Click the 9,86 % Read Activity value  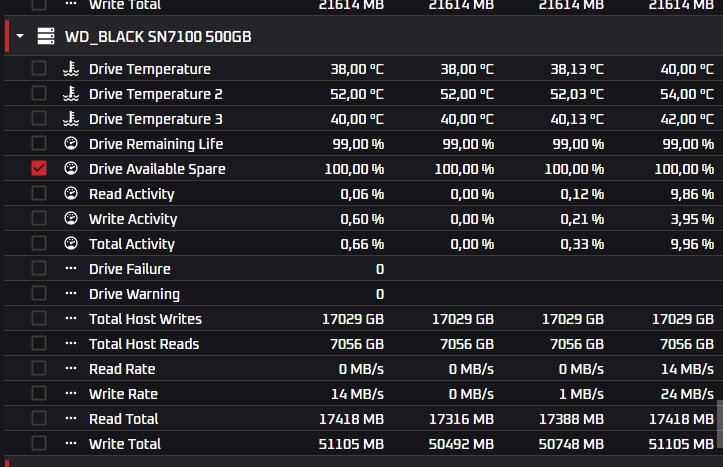(692, 194)
